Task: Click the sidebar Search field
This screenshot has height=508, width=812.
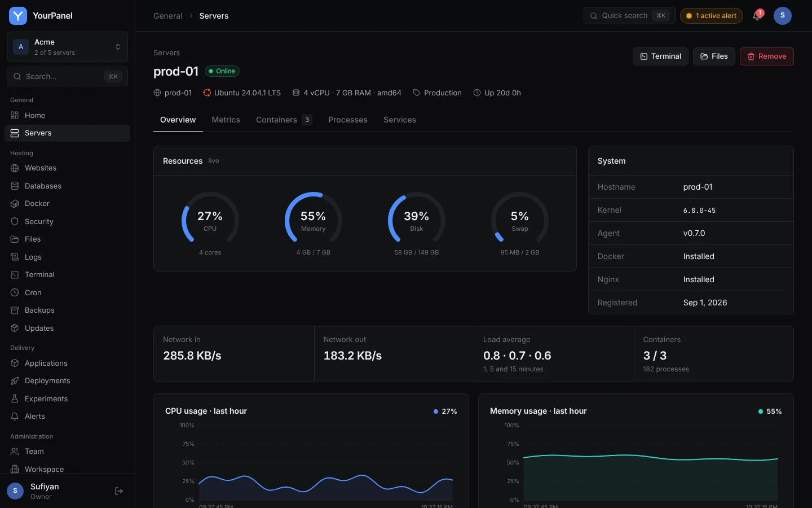Action: click(67, 76)
